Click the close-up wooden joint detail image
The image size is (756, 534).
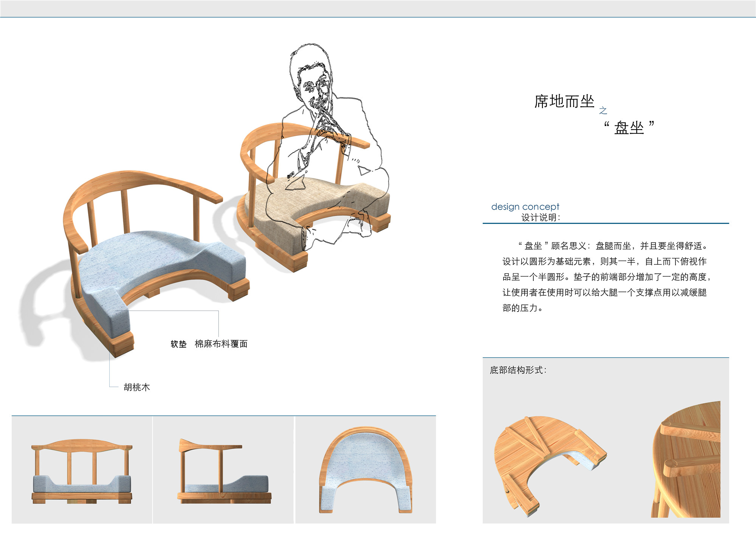686,459
